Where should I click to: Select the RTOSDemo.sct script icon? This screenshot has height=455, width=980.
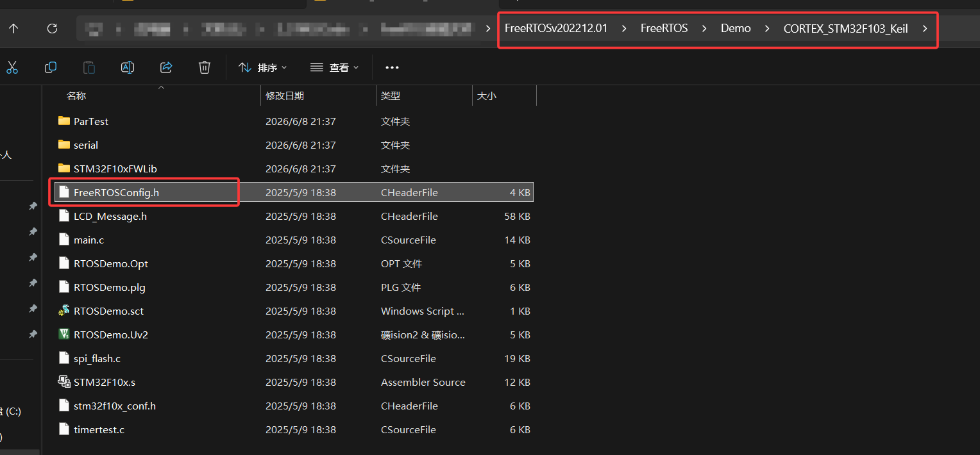pos(63,311)
